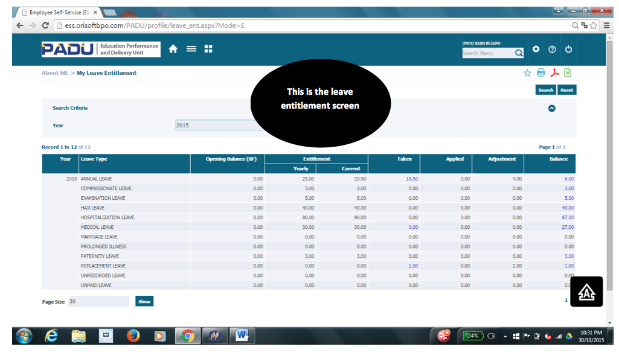The width and height of the screenshot is (619, 364).
Task: Click the Search button
Action: [x=545, y=89]
